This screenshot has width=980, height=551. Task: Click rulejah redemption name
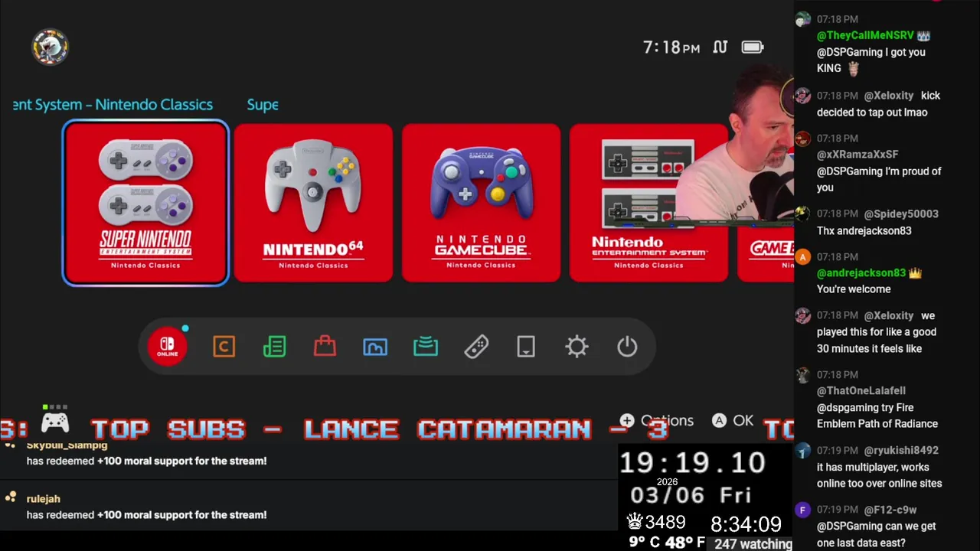43,499
